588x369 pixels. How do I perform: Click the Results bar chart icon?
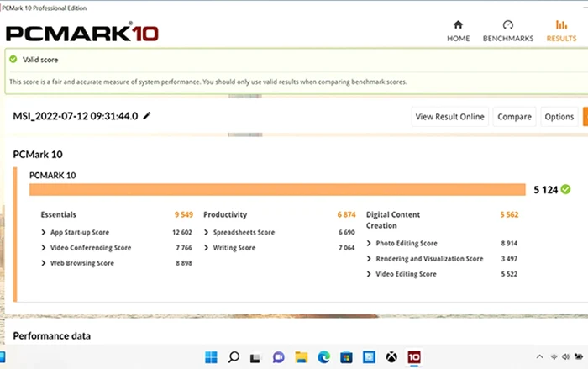click(x=561, y=24)
